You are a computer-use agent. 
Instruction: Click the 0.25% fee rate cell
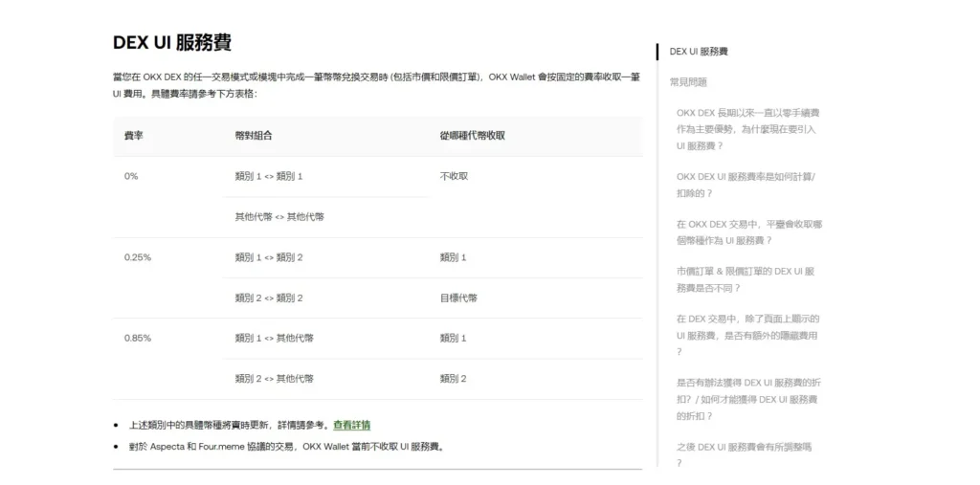[x=138, y=257]
